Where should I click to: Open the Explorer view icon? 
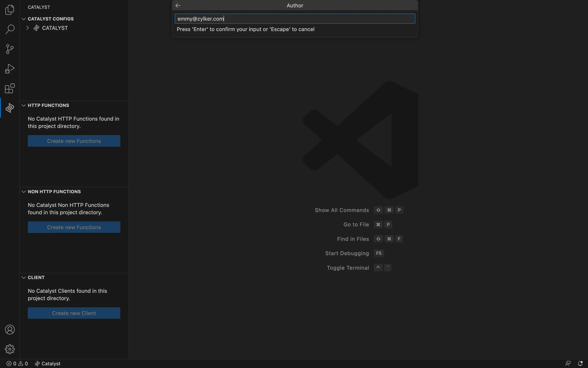(x=10, y=10)
